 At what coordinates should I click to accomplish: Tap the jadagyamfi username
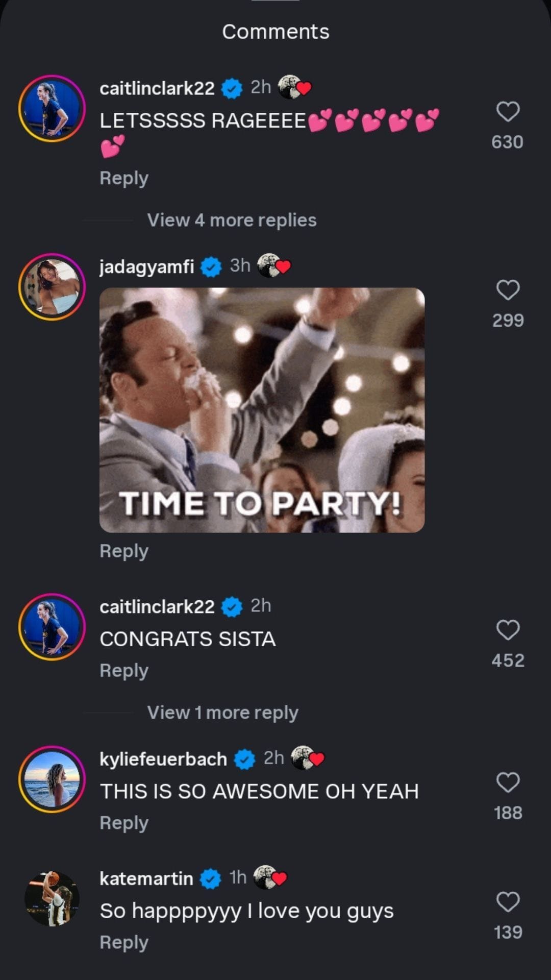coord(147,266)
